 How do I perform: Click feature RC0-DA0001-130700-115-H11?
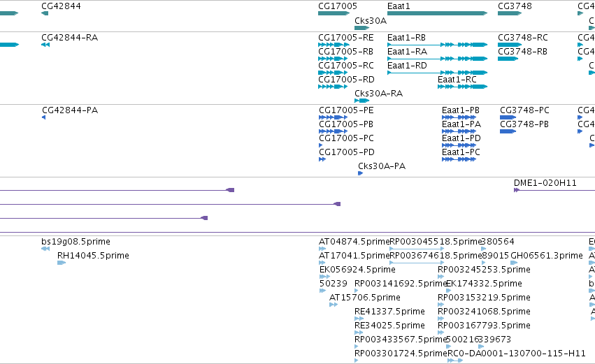[x=517, y=354]
